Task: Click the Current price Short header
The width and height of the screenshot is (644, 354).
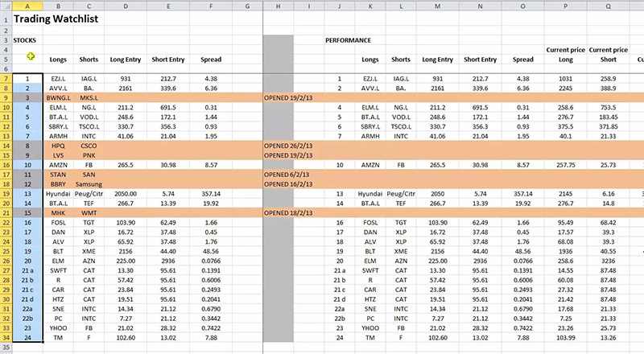Action: pos(609,55)
